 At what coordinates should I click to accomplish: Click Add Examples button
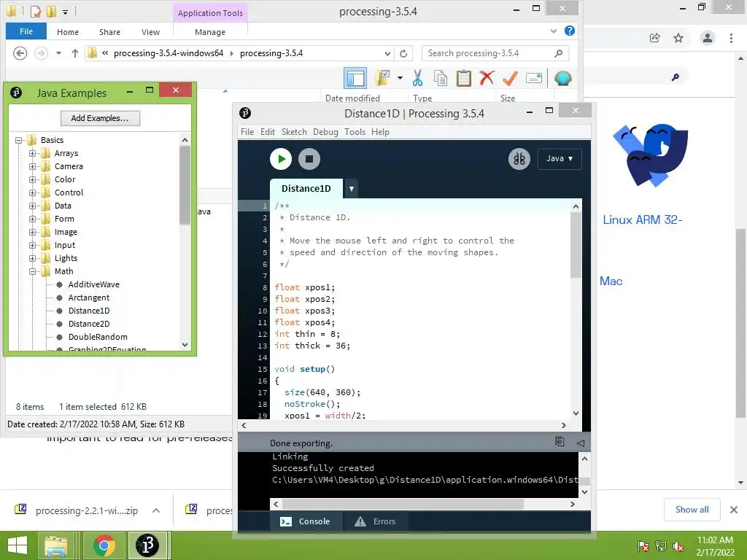point(100,118)
